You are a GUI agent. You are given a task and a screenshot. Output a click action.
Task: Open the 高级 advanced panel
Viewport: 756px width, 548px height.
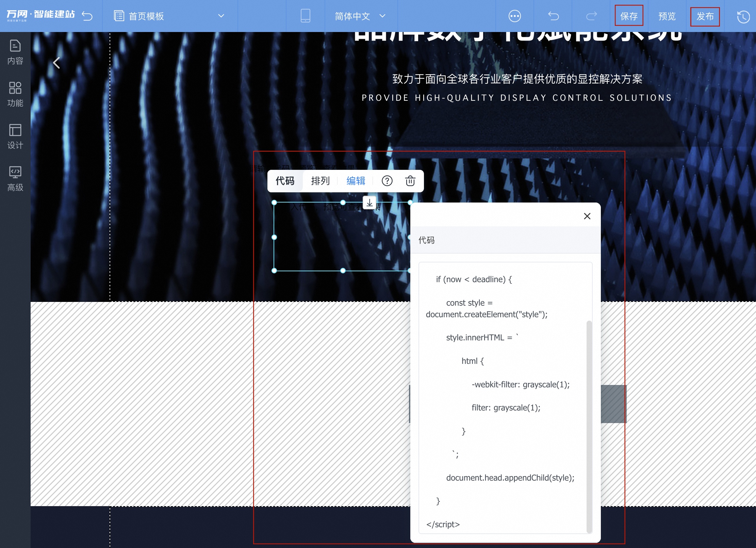pyautogui.click(x=15, y=179)
